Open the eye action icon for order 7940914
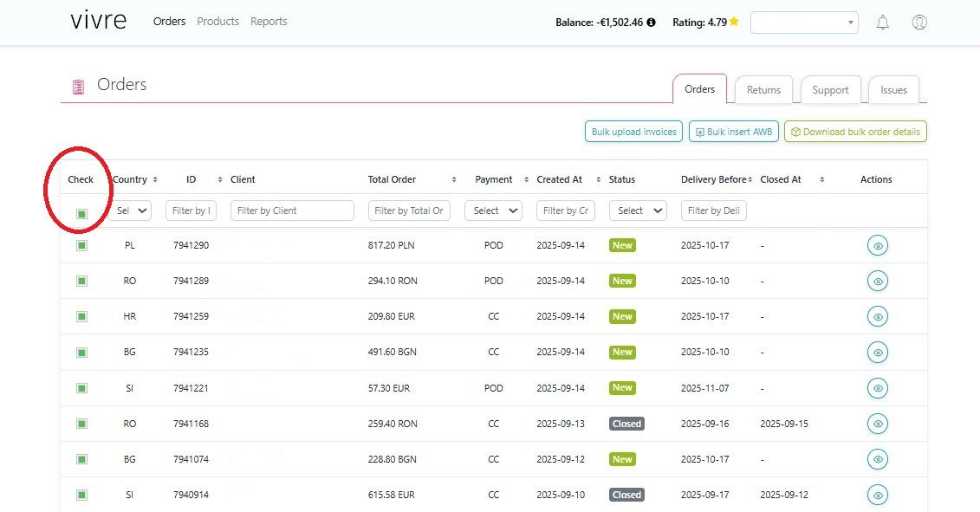The image size is (980, 512). tap(878, 495)
